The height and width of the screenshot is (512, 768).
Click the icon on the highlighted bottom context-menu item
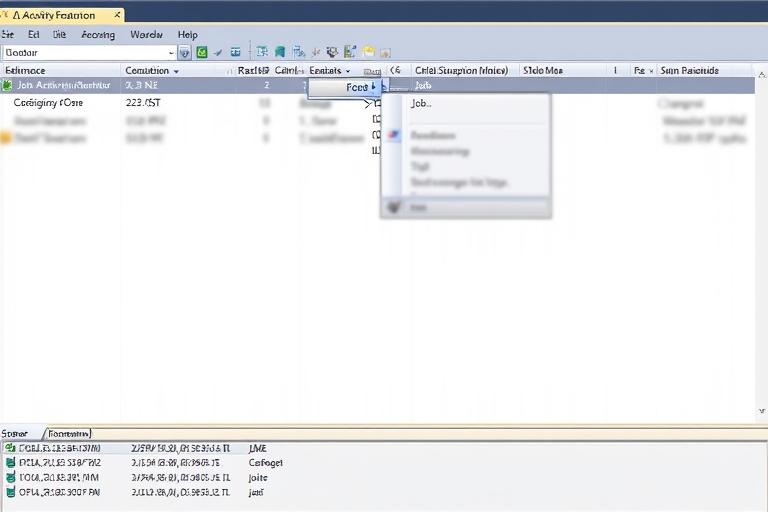point(393,208)
